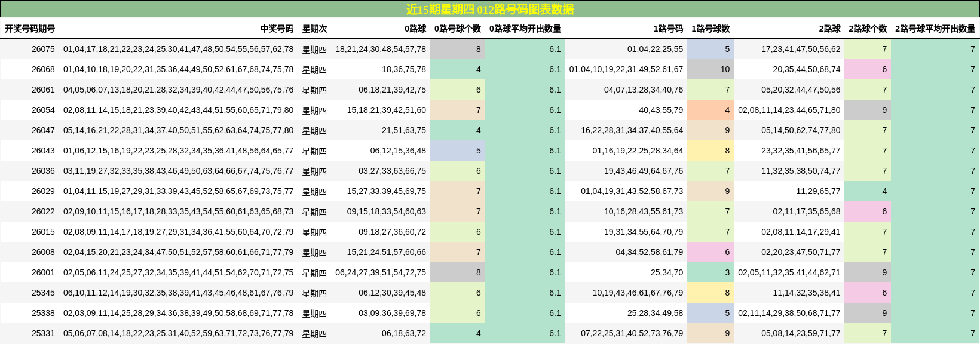The width and height of the screenshot is (980, 344).
Task: Click the 0路球 column header
Action: [x=415, y=29]
